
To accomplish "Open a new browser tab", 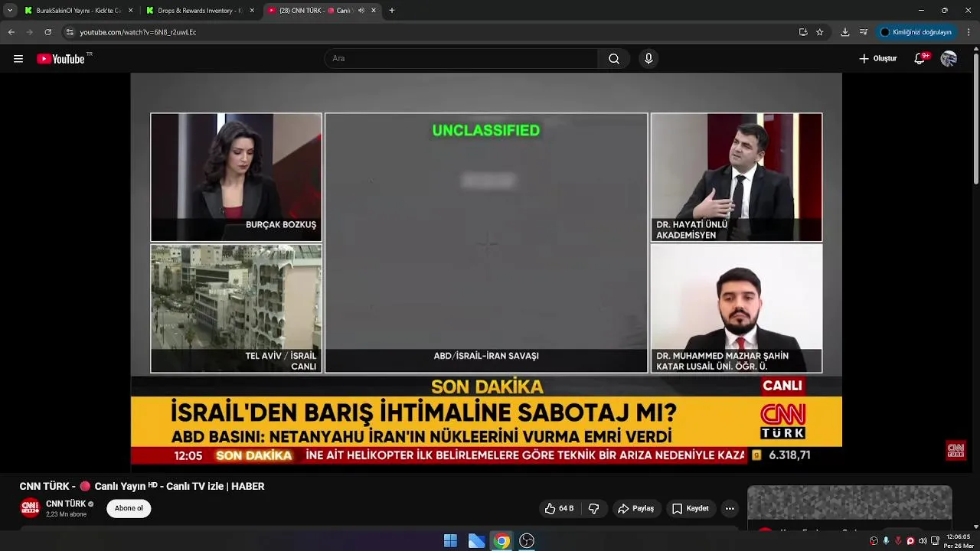I will (392, 11).
